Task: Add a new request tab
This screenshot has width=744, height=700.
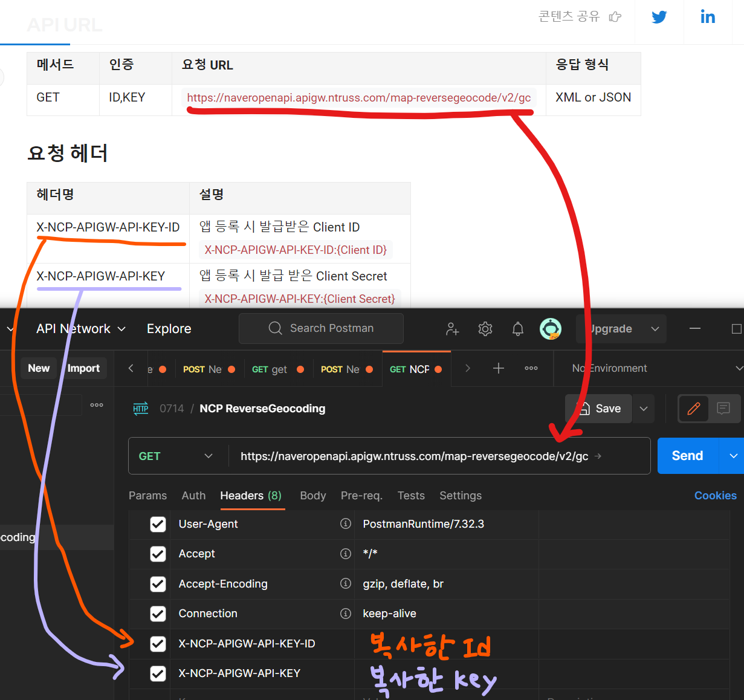Action: pyautogui.click(x=499, y=368)
